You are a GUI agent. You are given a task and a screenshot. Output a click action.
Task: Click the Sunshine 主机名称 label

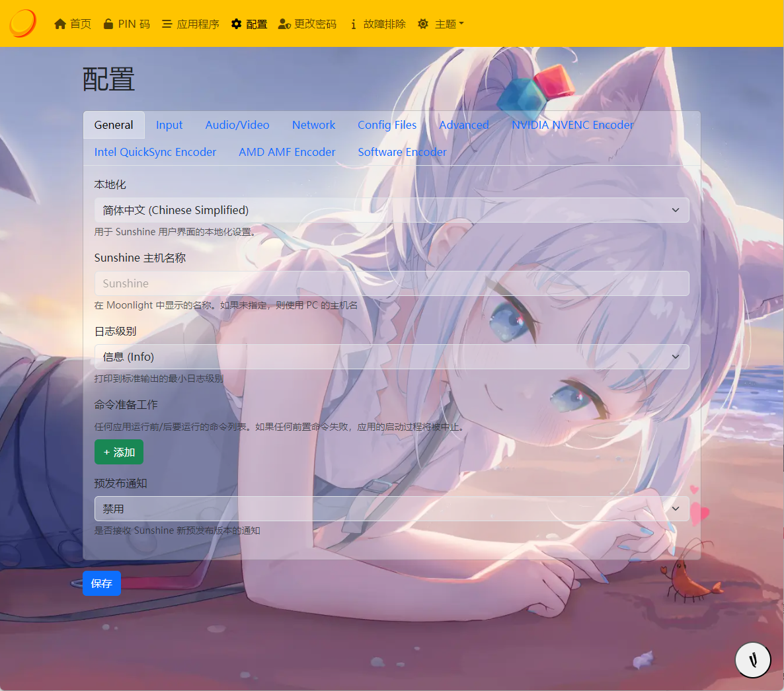[x=140, y=258]
